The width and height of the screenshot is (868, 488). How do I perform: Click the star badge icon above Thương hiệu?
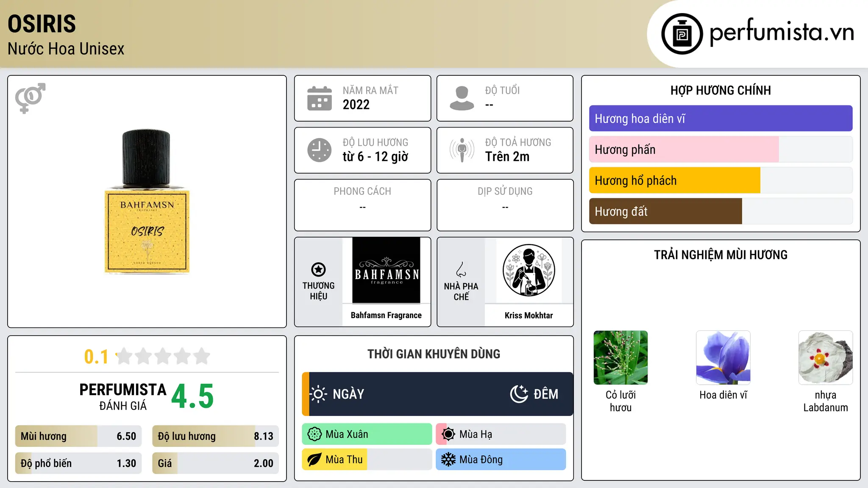(318, 269)
